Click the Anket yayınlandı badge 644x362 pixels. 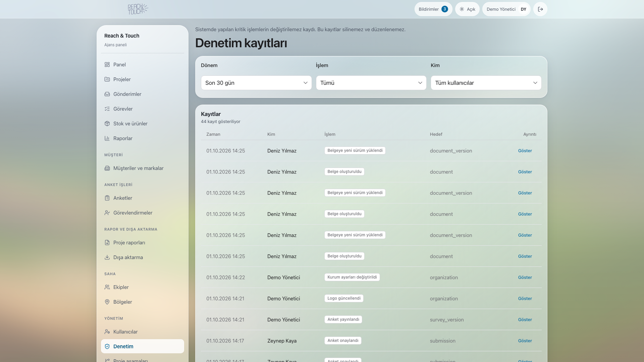[343, 319]
